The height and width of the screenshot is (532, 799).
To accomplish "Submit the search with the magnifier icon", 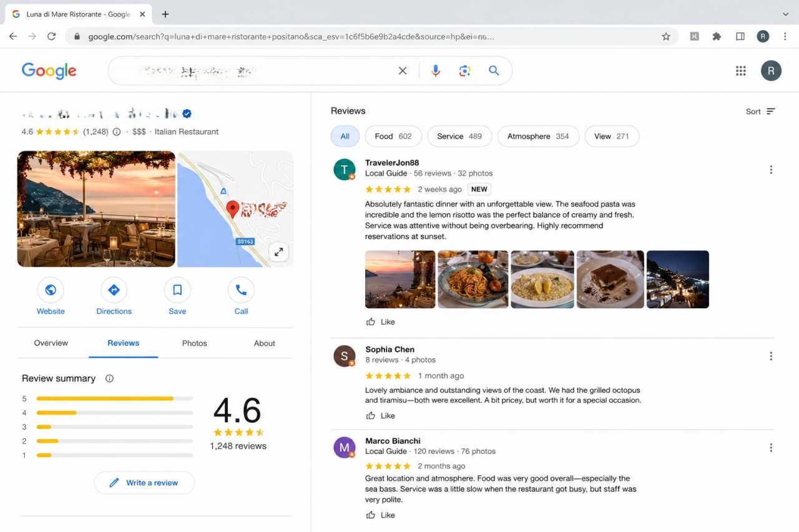I will click(494, 71).
